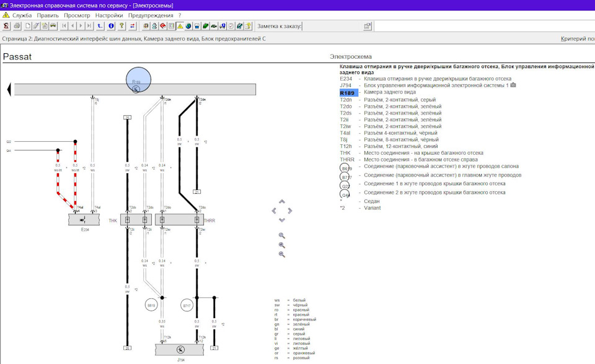The height and width of the screenshot is (364, 595).
Task: Click the 'Электросхема' heading
Action: (351, 56)
